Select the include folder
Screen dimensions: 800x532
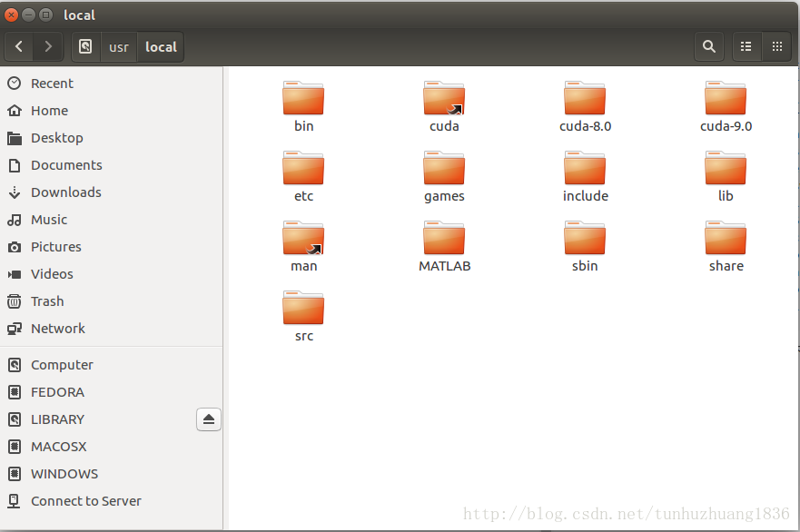[585, 177]
